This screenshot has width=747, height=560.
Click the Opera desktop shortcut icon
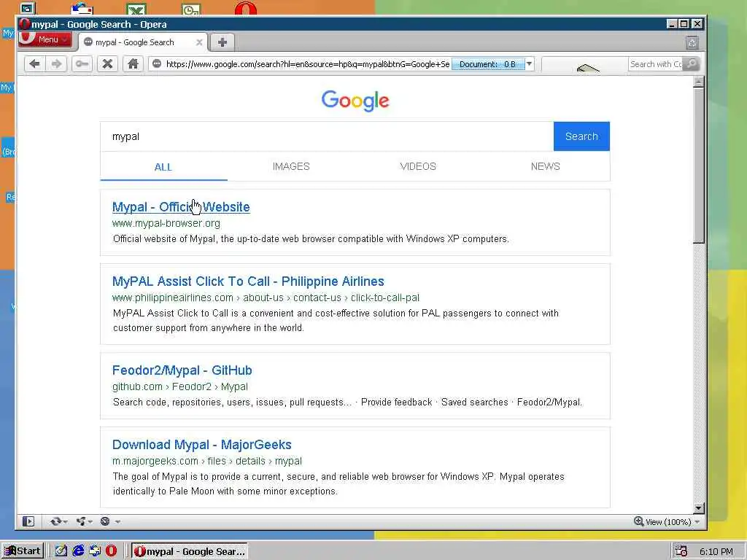pos(246,8)
